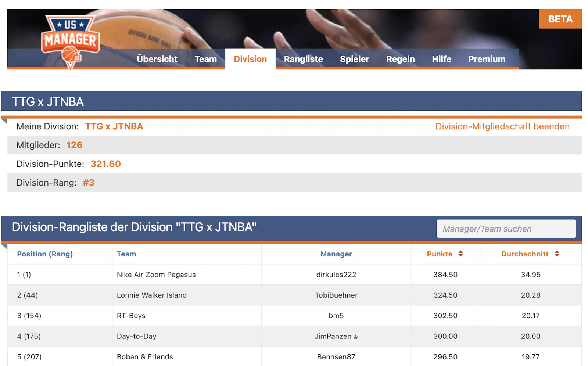This screenshot has height=366, width=588.
Task: Select the Division tab
Action: (250, 59)
